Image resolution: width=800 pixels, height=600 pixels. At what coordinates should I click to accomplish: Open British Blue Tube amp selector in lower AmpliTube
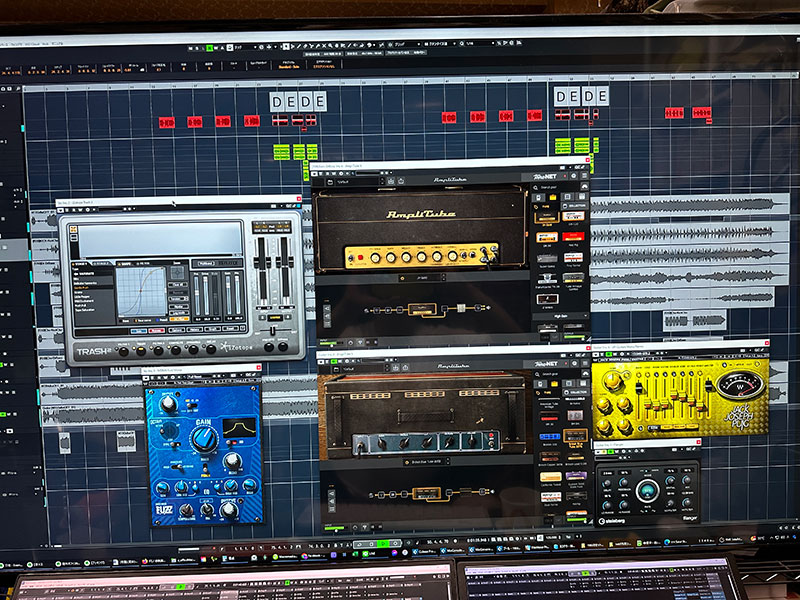[x=426, y=462]
